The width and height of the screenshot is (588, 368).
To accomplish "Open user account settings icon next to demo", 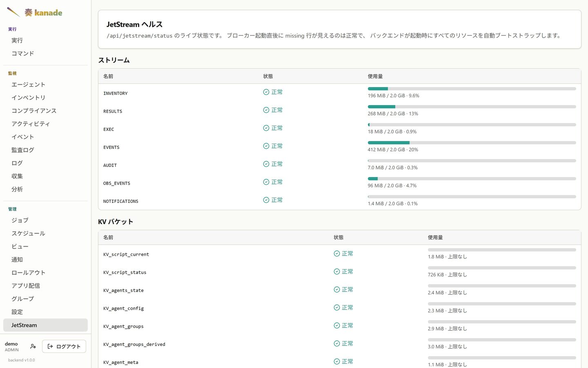I will coord(33,346).
